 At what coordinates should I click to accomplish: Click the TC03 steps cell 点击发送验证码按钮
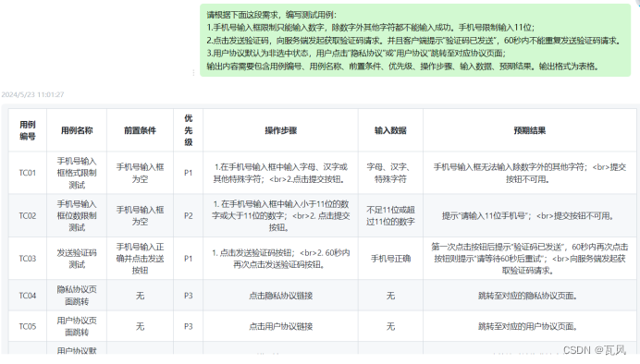point(281,259)
